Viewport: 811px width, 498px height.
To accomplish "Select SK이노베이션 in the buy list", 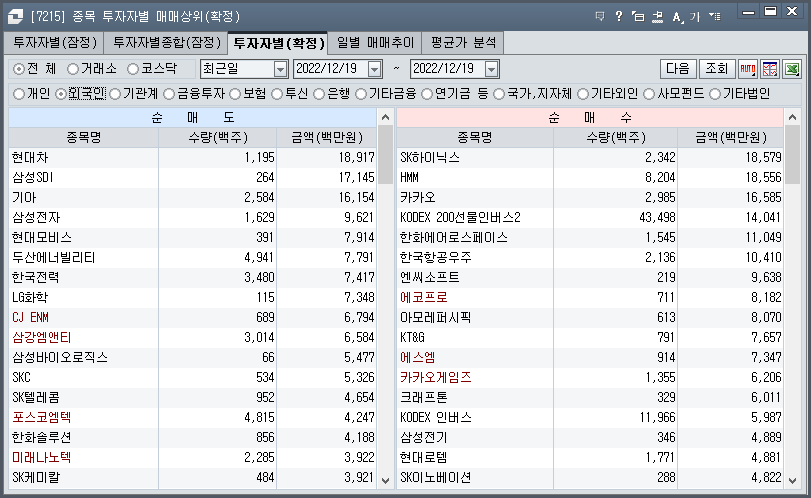I will click(x=435, y=477).
